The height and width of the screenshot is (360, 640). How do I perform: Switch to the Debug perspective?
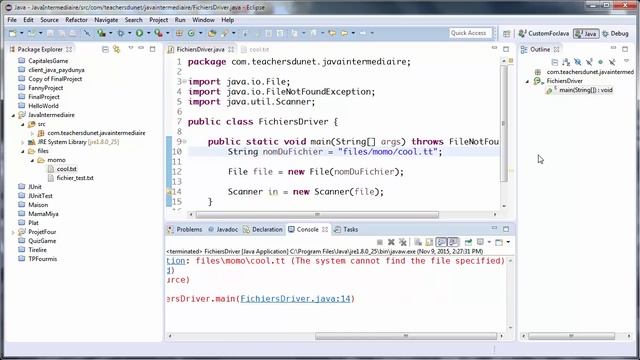[x=615, y=33]
